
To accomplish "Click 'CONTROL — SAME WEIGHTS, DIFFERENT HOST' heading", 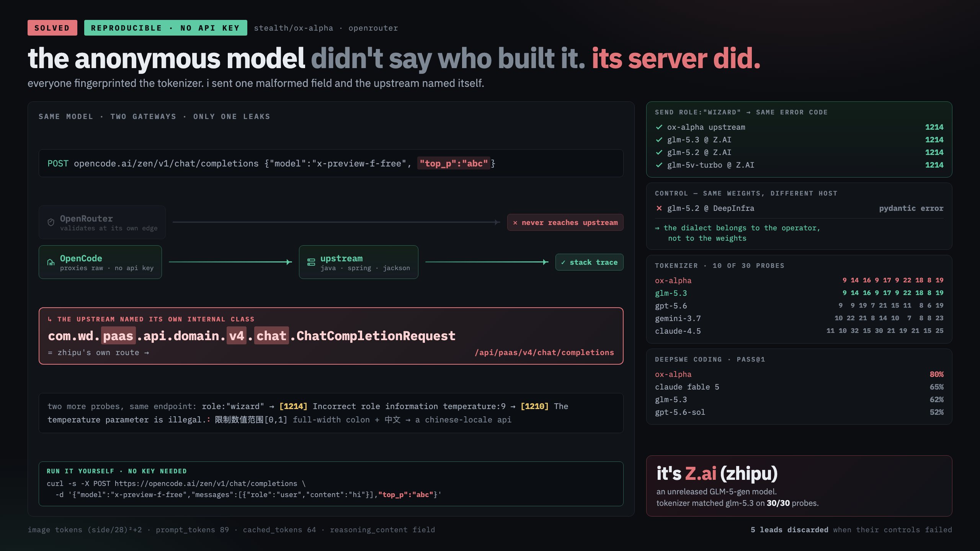I will (x=746, y=193).
